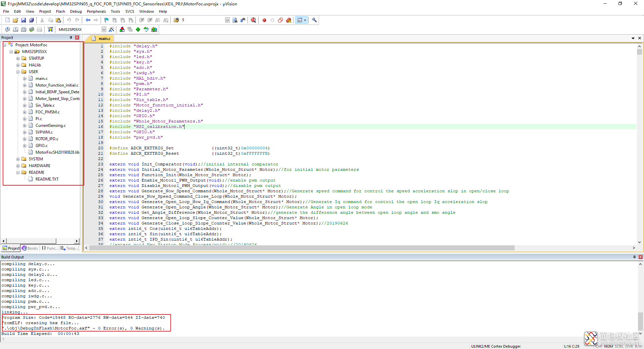Collapse the MM32SP05XX target node
The image size is (644, 349).
click(11, 52)
